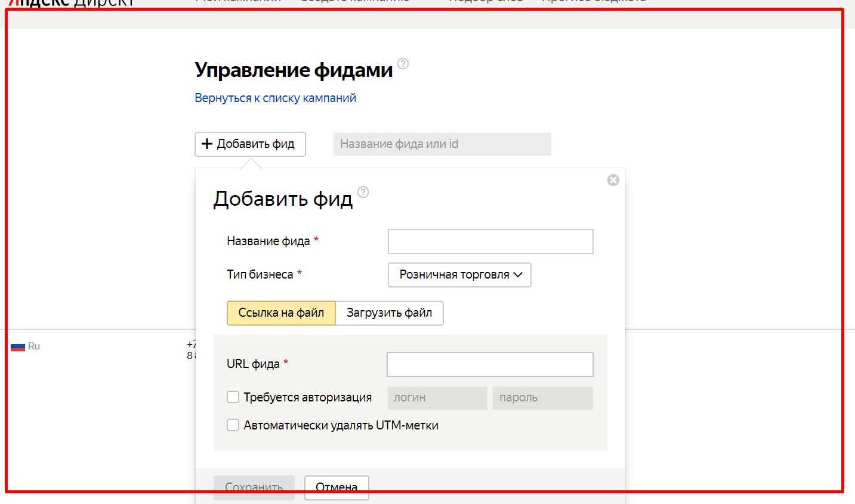This screenshot has width=855, height=504.
Task: Open the Ru language switcher text
Action: (34, 346)
